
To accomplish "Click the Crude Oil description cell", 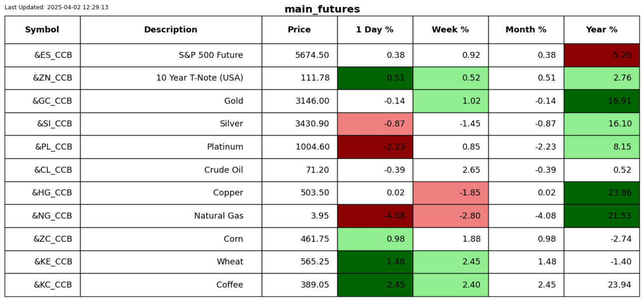I will point(171,170).
